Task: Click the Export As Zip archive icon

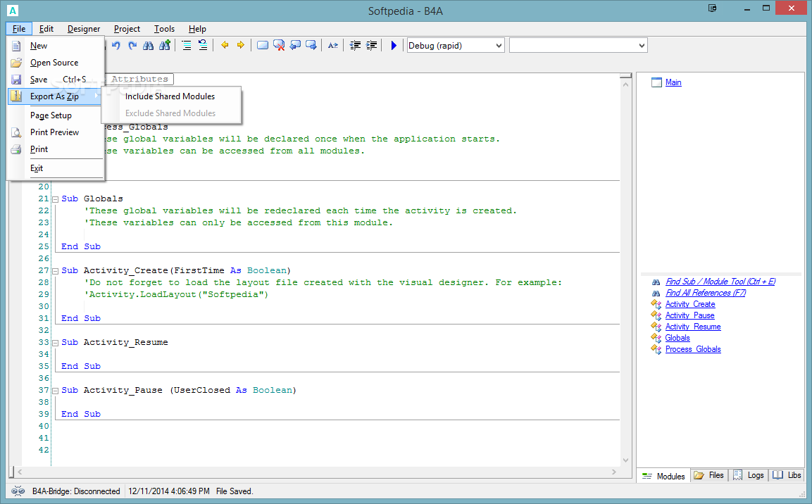Action: point(17,96)
